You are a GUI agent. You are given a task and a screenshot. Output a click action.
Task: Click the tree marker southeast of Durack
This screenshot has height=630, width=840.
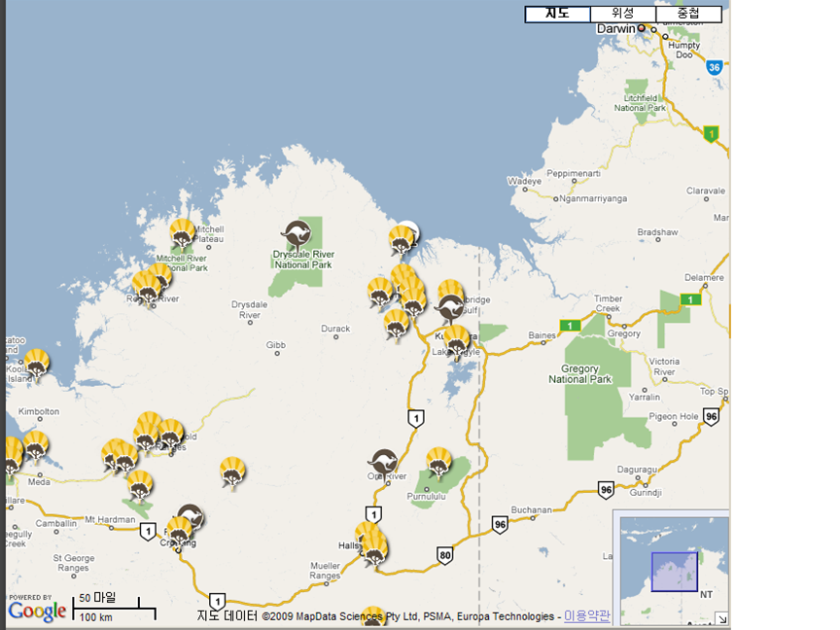[x=397, y=325]
